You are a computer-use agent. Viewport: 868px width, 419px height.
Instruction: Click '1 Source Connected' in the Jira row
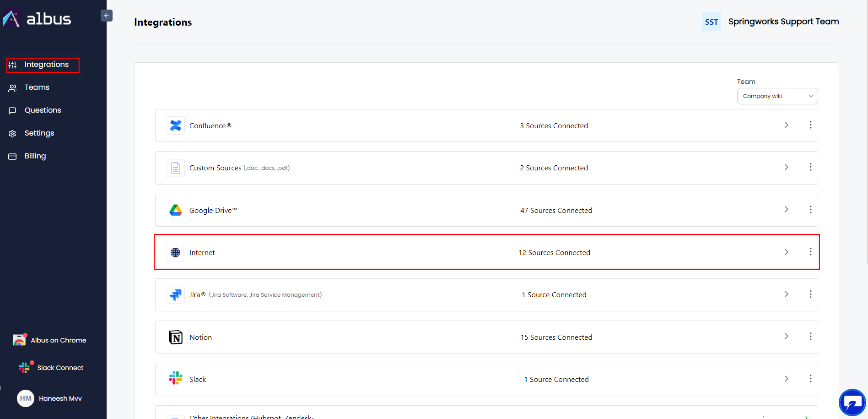pyautogui.click(x=554, y=295)
